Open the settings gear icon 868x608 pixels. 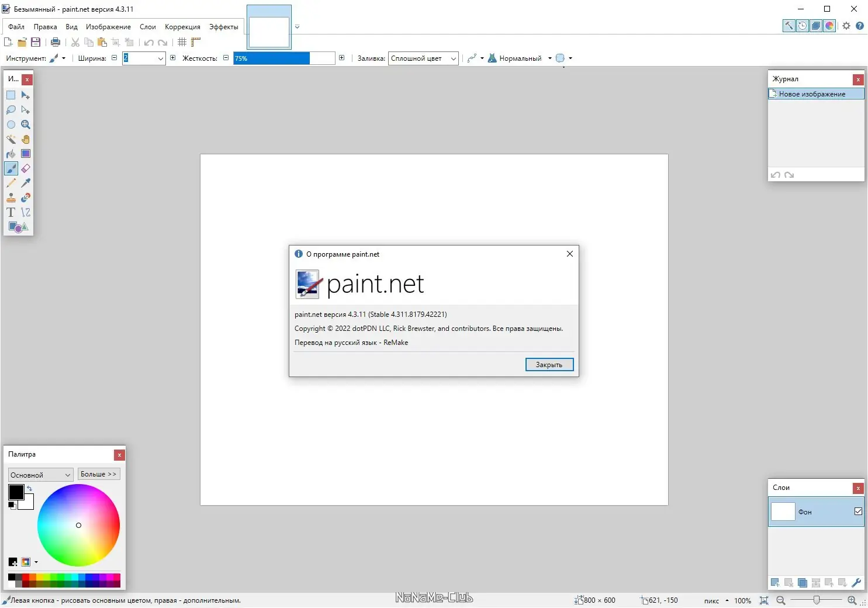846,26
